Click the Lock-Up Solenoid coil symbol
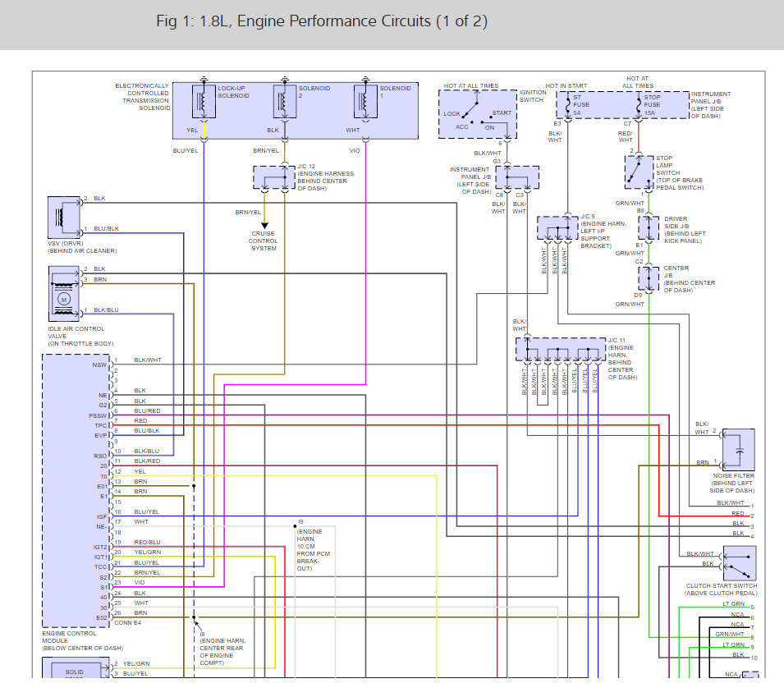 (x=204, y=102)
